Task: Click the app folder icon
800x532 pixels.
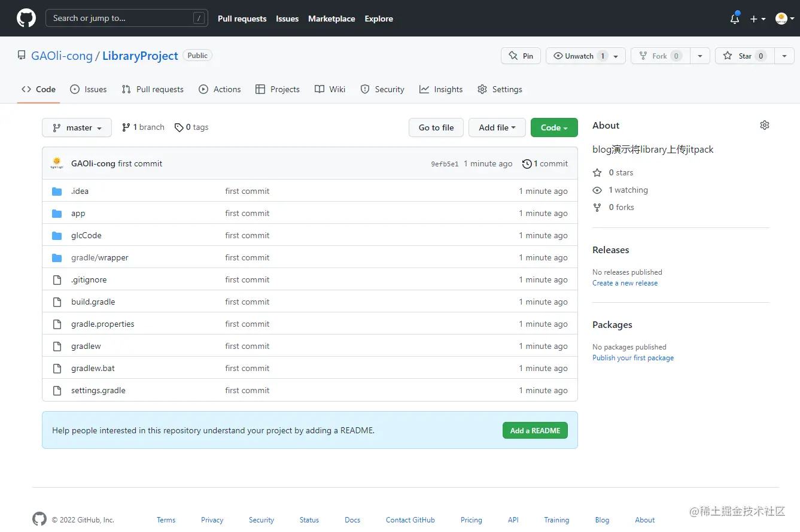Action: [x=57, y=214]
